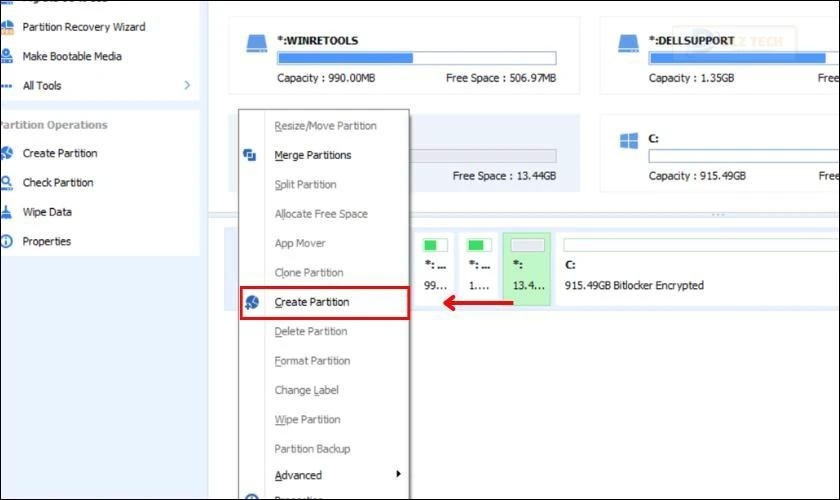The width and height of the screenshot is (840, 500).
Task: Click the sidebar Create Partition icon
Action: (x=6, y=153)
